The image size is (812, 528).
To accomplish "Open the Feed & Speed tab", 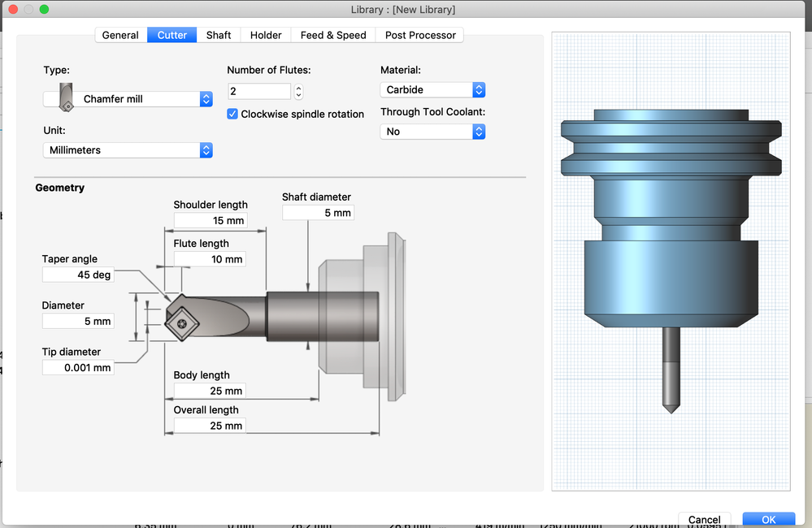I will [333, 35].
